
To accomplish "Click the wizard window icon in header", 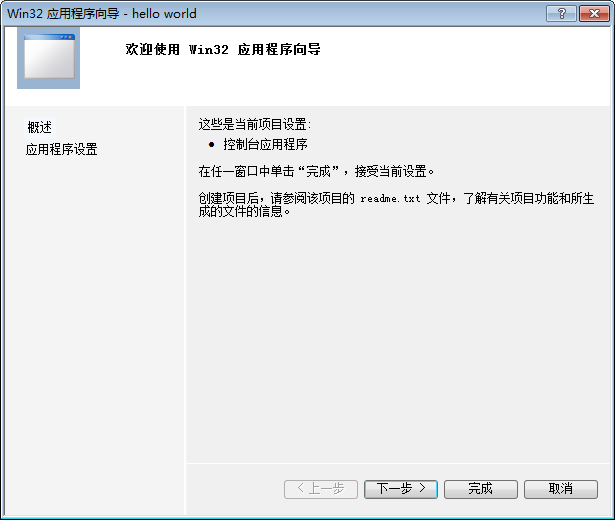I will [49, 58].
